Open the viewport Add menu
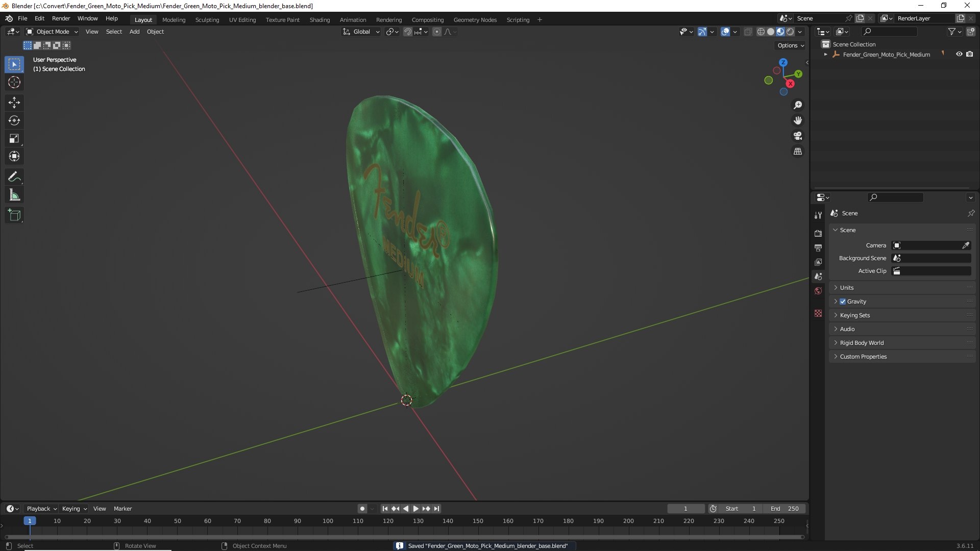Screen dimensions: 980x551 134,32
